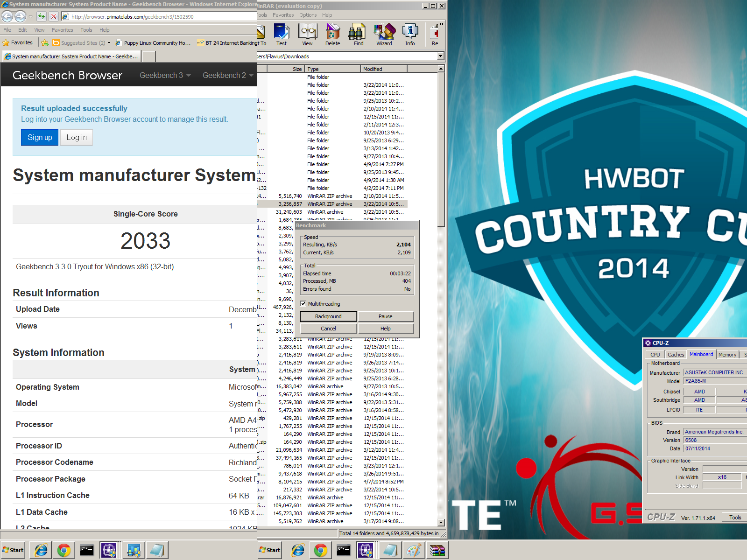Open the Edit menu in Internet Explorer
This screenshot has height=560, width=747.
point(22,30)
